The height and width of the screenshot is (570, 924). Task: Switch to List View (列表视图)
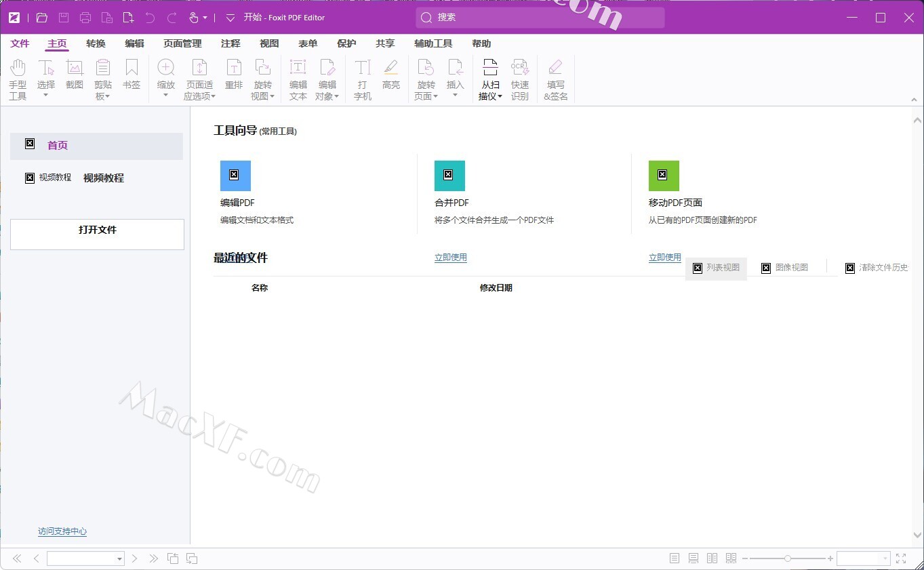716,268
